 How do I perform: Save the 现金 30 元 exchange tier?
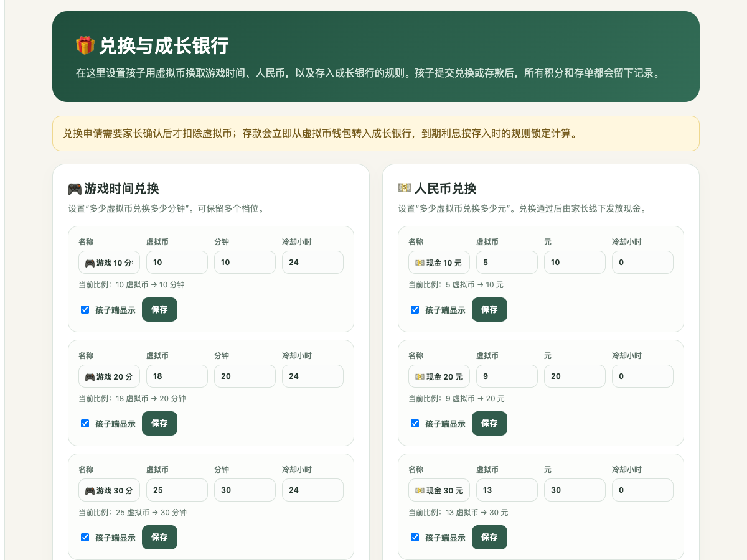coord(489,537)
